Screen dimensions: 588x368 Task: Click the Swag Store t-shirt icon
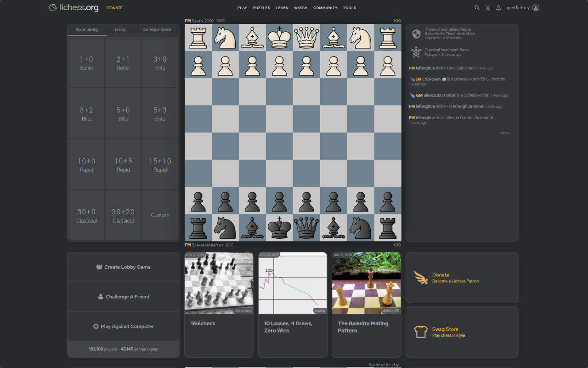point(421,332)
